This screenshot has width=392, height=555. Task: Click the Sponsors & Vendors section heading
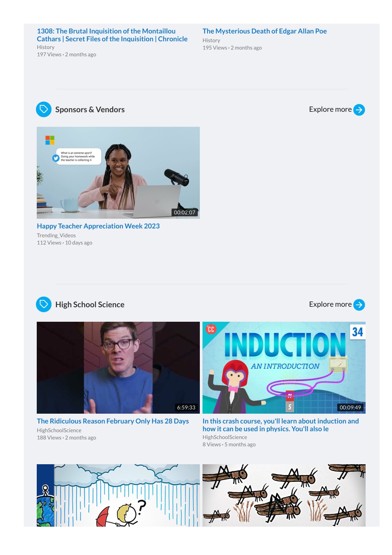coord(90,110)
